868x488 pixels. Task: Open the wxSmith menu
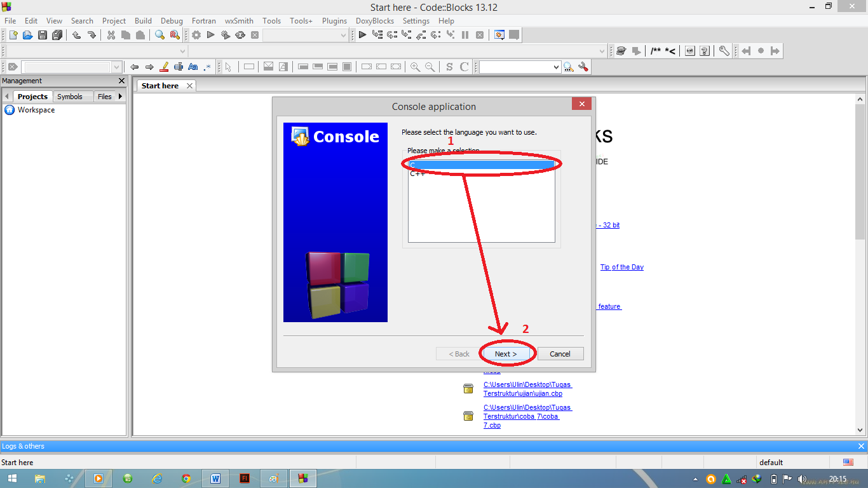pos(239,21)
